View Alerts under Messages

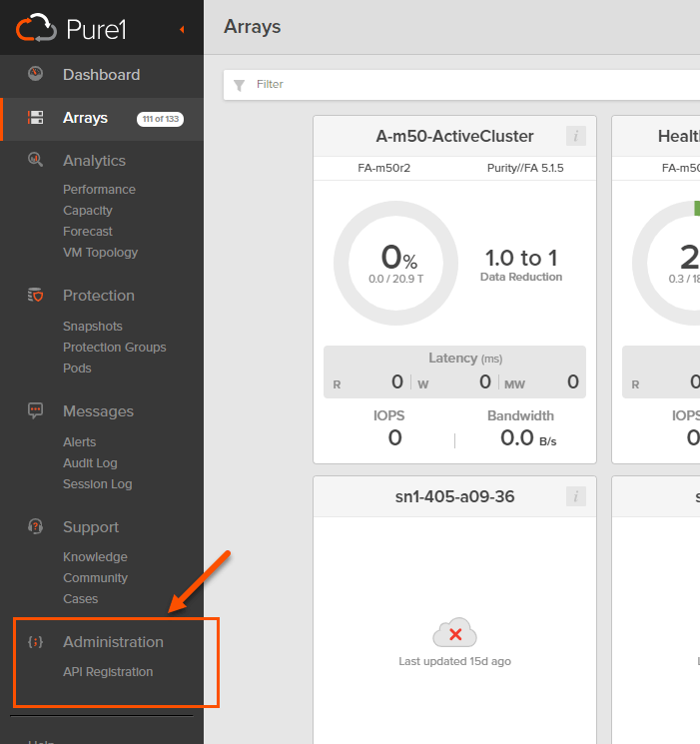click(x=79, y=442)
